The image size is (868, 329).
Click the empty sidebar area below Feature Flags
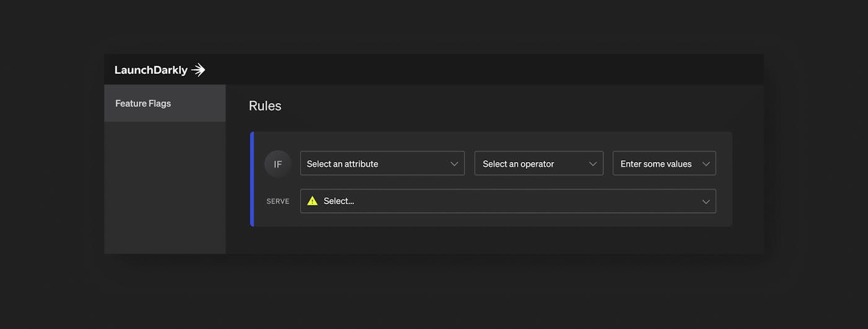pyautogui.click(x=164, y=186)
